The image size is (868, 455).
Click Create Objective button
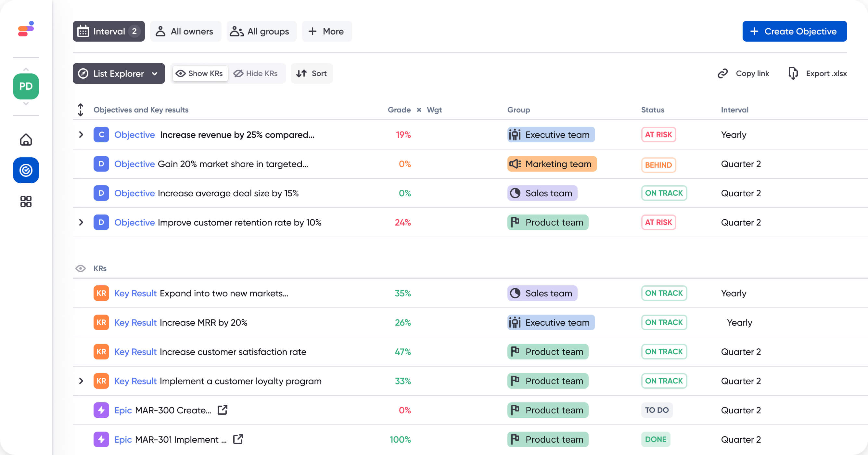point(795,31)
